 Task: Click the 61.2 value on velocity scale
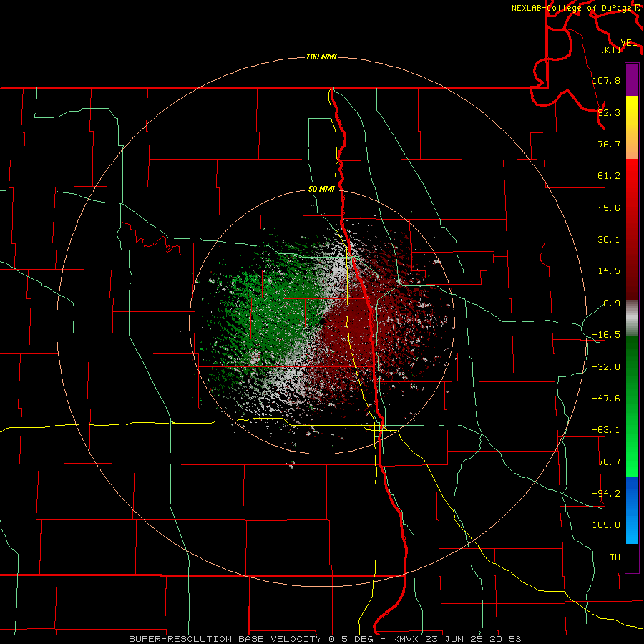609,176
